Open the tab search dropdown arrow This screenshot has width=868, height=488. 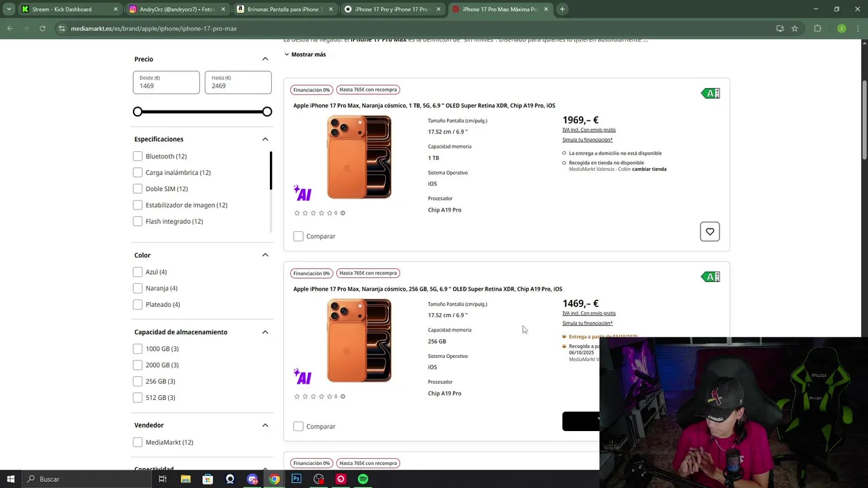(8, 9)
